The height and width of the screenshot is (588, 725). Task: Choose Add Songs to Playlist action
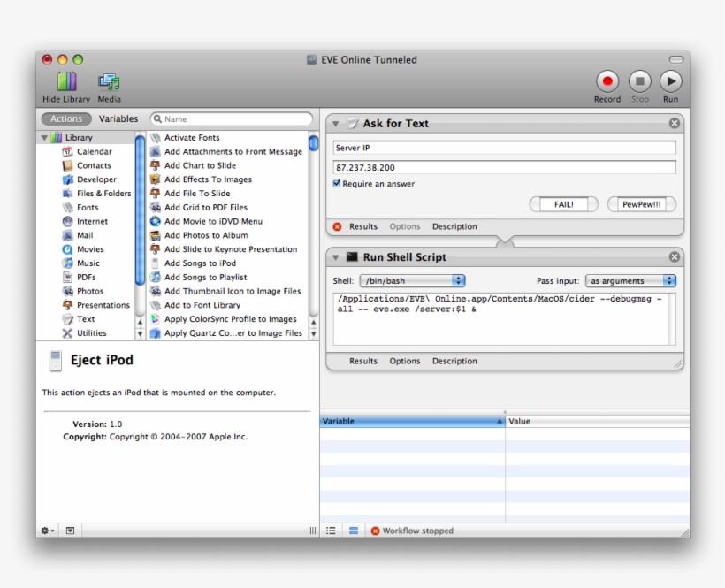(198, 278)
